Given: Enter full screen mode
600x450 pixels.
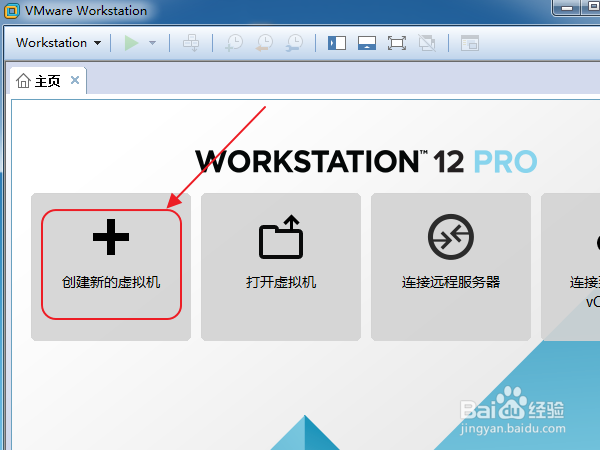Looking at the screenshot, I should click(x=397, y=43).
